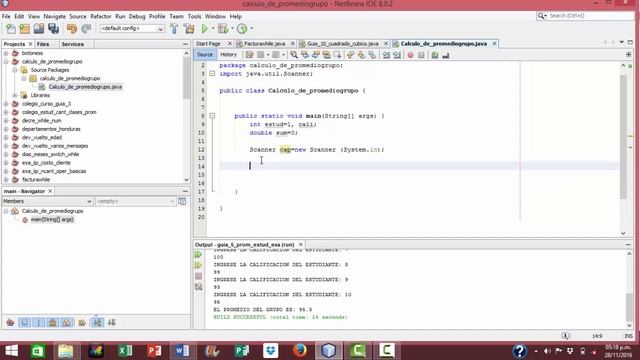The width and height of the screenshot is (640, 360).
Task: Switch to the Facturawhile.java tab
Action: pyautogui.click(x=264, y=44)
